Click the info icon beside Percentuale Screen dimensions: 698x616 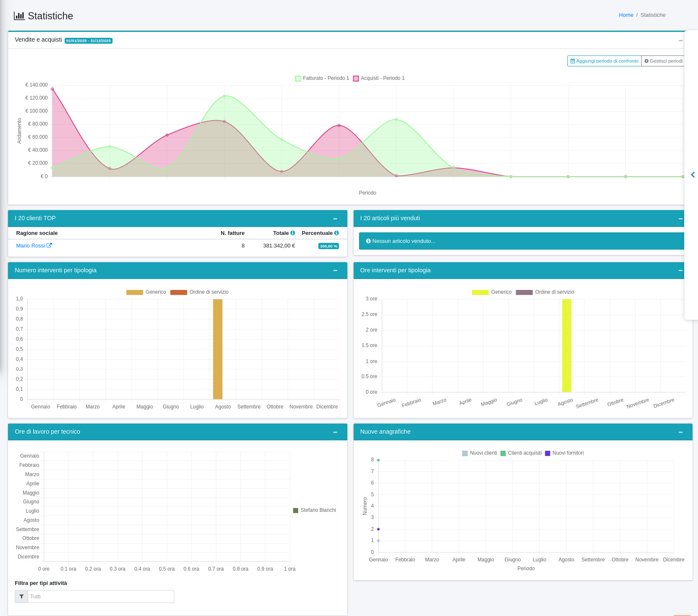336,233
